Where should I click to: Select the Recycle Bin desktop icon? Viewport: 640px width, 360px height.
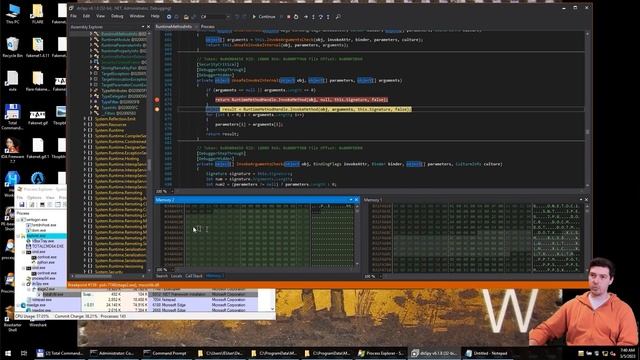13,47
